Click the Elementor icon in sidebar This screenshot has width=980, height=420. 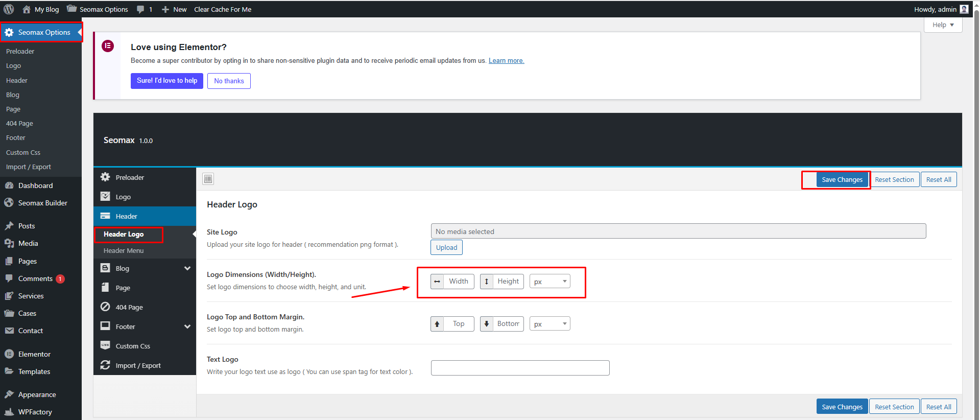click(x=9, y=354)
